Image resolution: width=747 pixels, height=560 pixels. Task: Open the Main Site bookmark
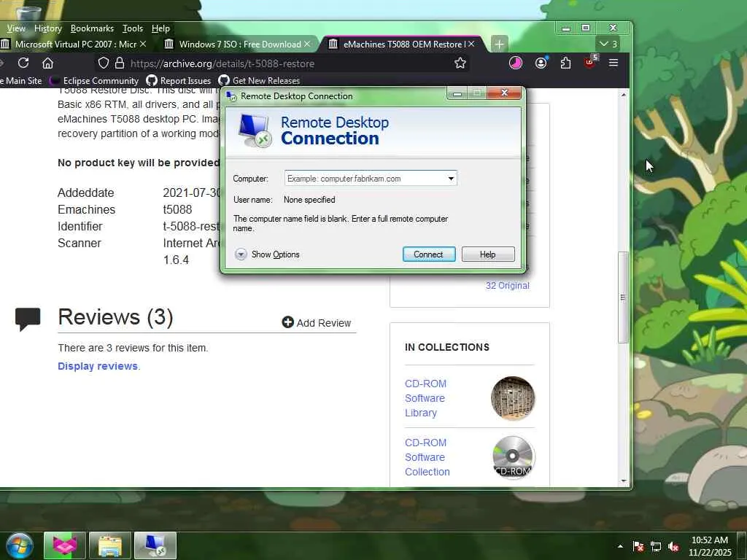[21, 80]
